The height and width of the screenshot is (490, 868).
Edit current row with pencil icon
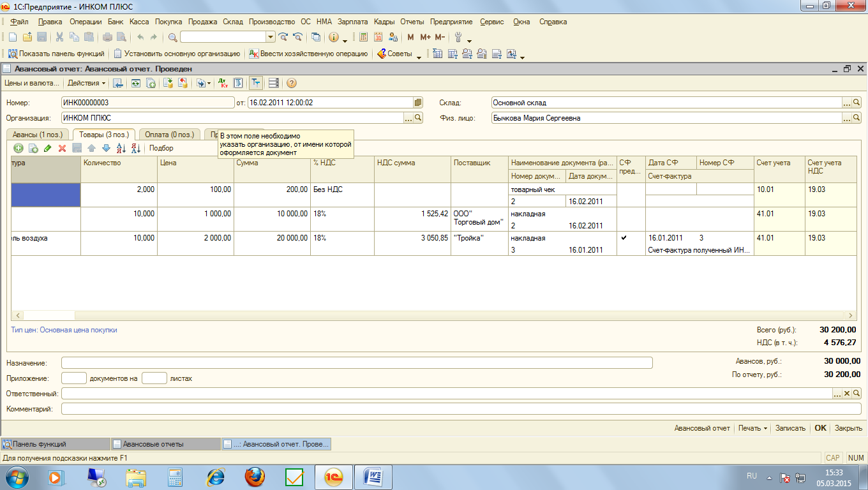48,148
